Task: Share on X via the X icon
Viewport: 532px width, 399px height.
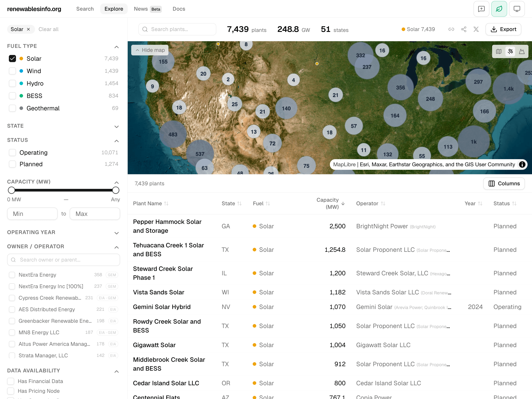Action: [476, 29]
